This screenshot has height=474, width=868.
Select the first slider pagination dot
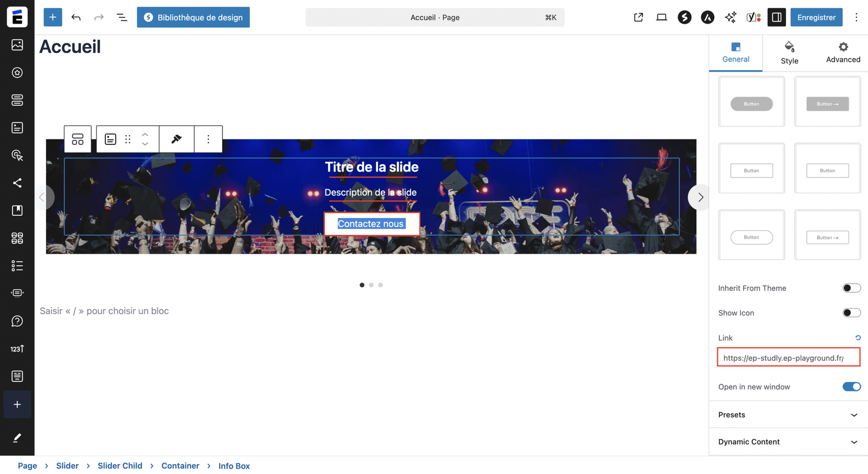[362, 285]
